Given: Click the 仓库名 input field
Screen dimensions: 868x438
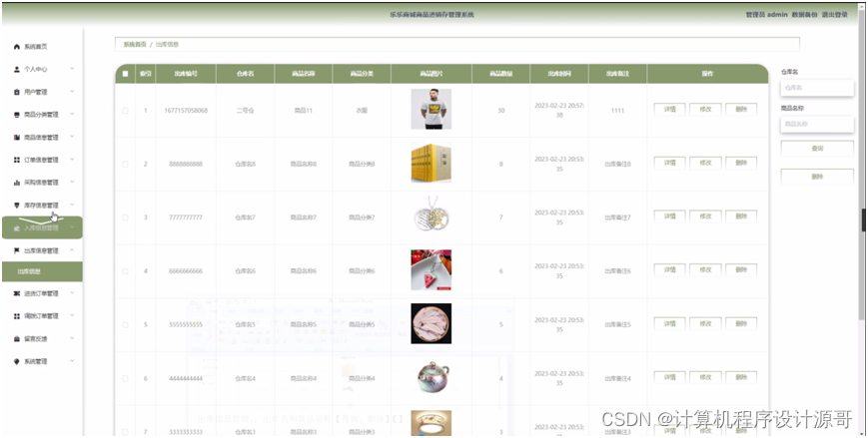Looking at the screenshot, I should pyautogui.click(x=817, y=88).
